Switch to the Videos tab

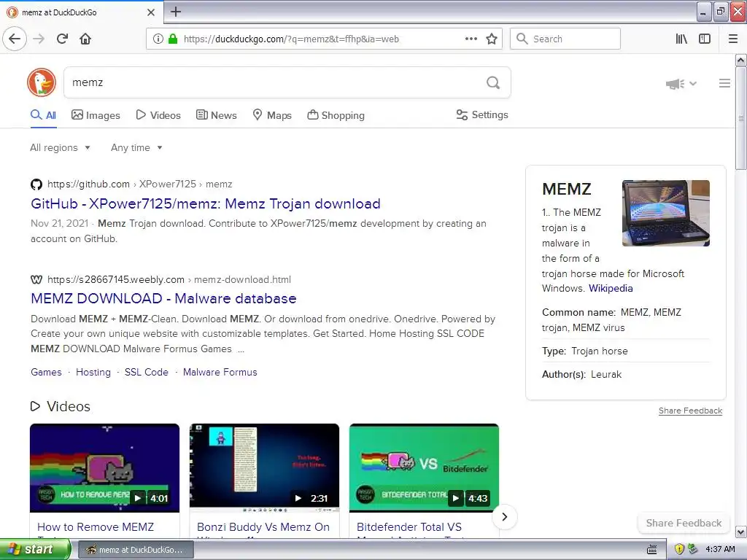pyautogui.click(x=158, y=115)
